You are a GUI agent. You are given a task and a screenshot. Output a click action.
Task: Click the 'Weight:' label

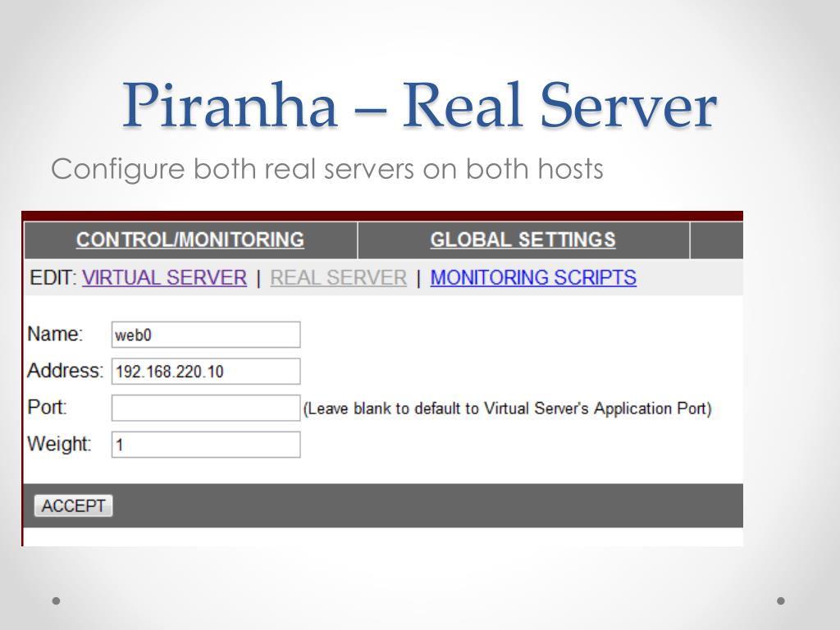(x=59, y=444)
